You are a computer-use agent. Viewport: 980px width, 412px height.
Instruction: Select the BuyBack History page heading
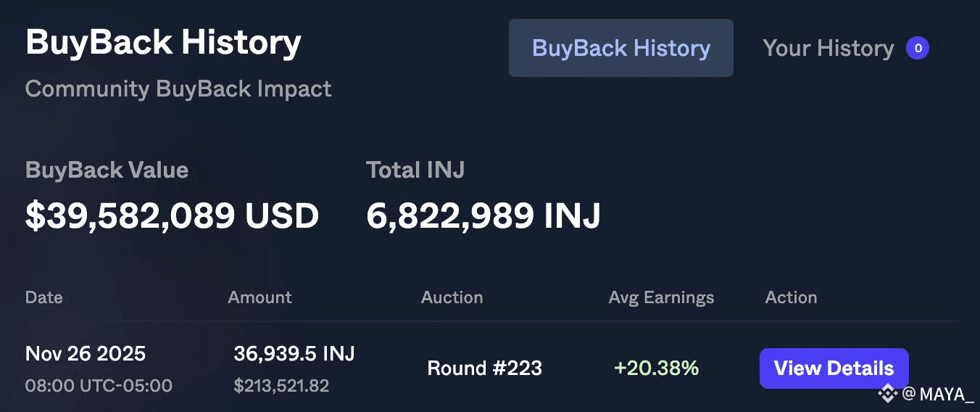[x=163, y=42]
